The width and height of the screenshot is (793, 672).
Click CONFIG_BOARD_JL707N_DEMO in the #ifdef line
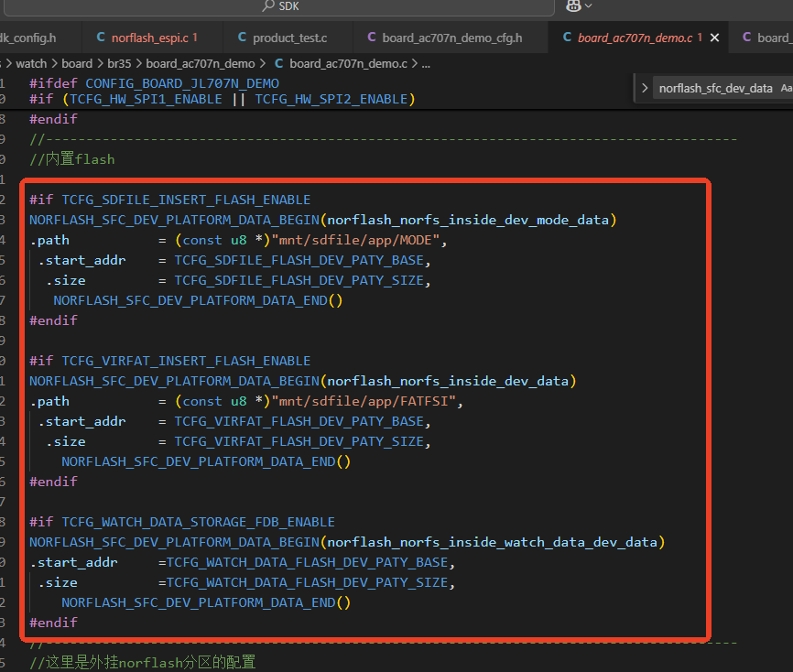[x=182, y=83]
